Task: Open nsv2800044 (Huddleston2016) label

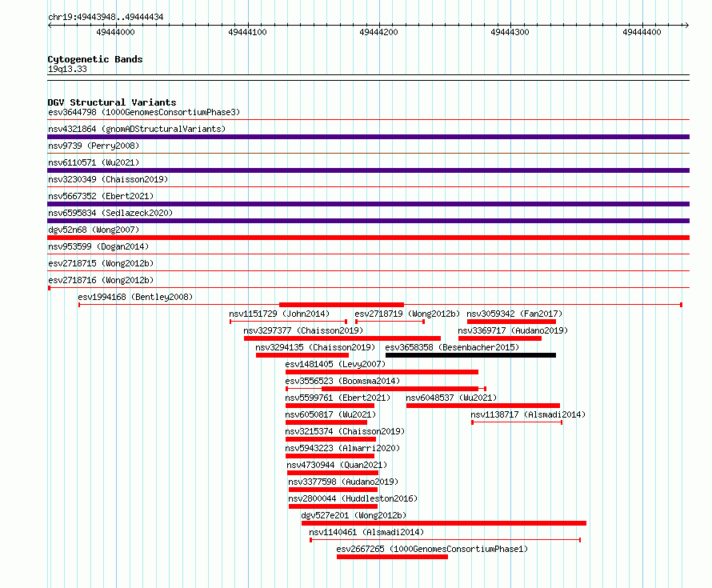Action: 353,498
